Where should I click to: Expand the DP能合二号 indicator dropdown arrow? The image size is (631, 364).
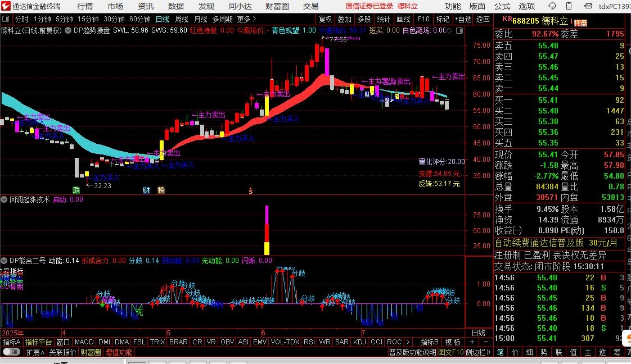[x=4, y=260]
